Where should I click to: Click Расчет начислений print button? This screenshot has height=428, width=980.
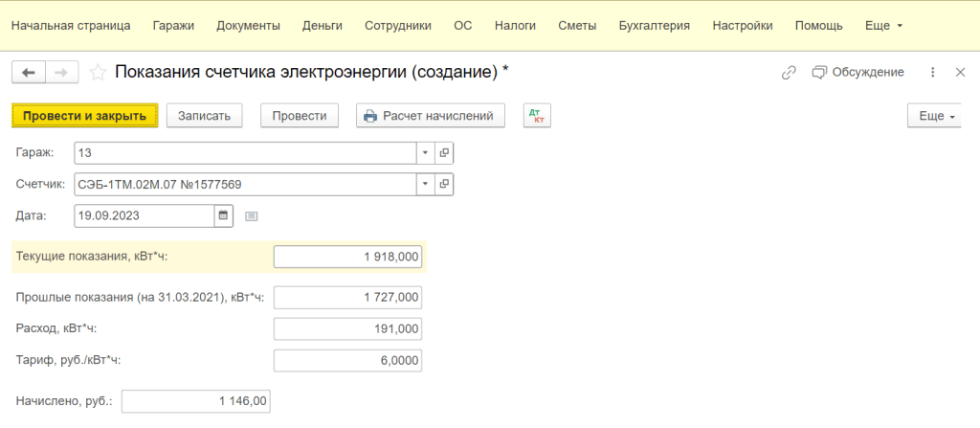pyautogui.click(x=430, y=116)
